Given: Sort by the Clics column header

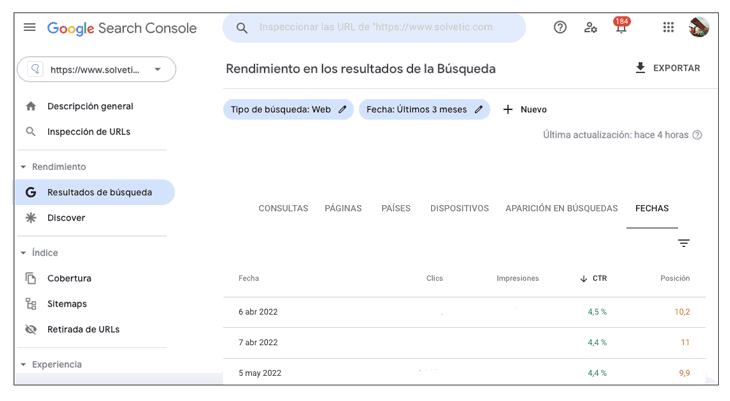Looking at the screenshot, I should (x=434, y=279).
